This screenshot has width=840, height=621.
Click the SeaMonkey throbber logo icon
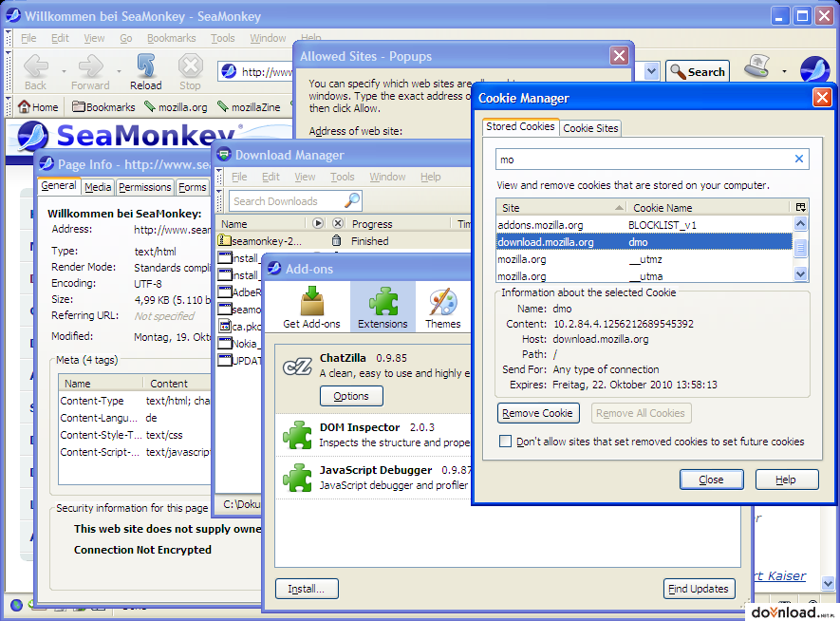point(814,70)
